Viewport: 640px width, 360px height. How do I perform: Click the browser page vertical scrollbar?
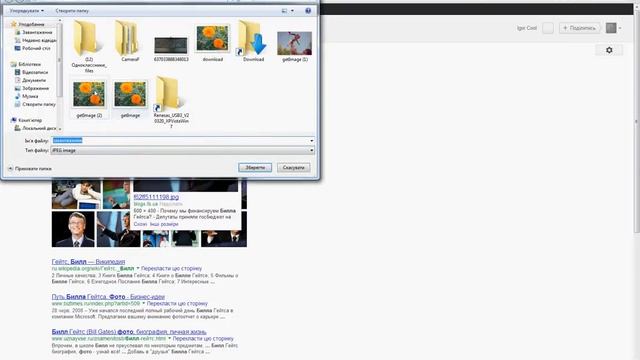click(637, 122)
